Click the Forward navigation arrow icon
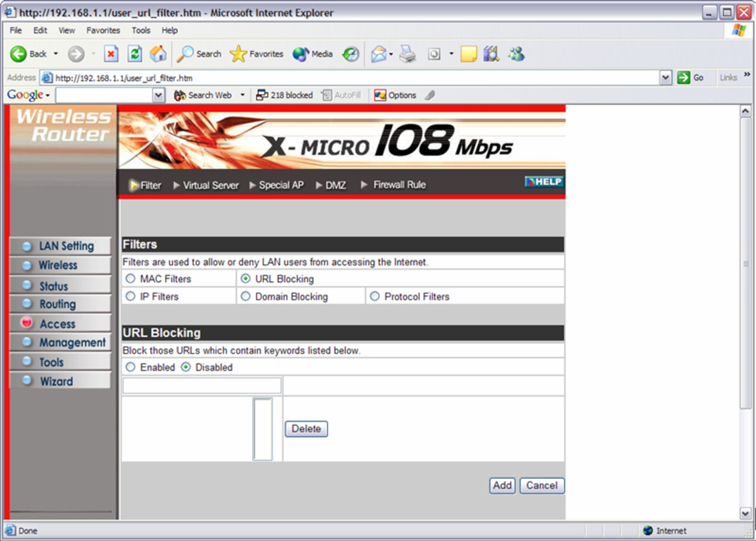 pos(76,54)
